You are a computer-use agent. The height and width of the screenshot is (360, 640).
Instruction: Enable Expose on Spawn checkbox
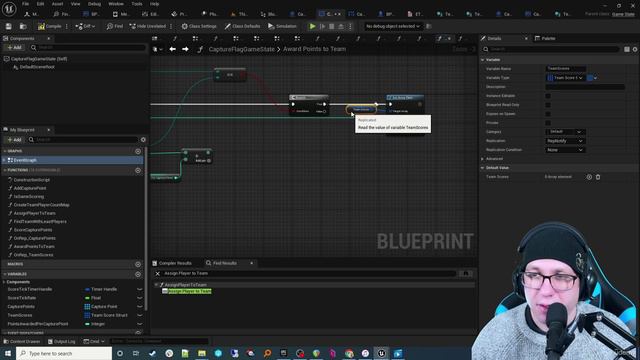click(x=548, y=114)
